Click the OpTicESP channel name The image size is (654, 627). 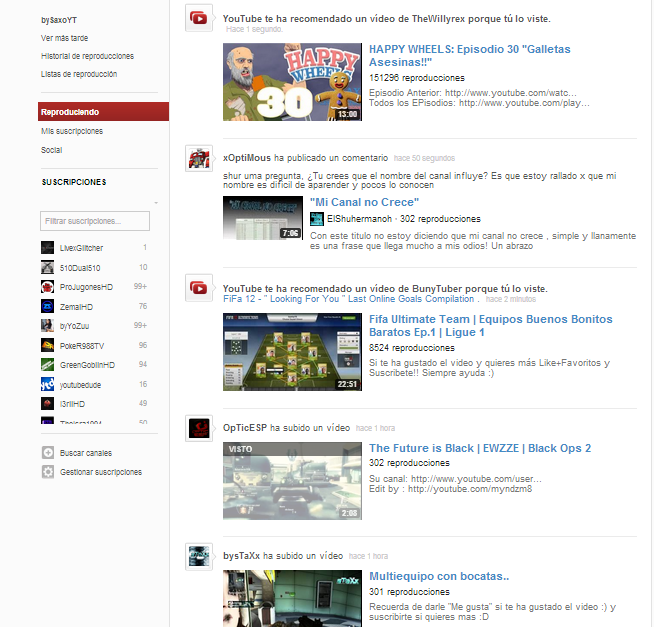click(x=245, y=428)
